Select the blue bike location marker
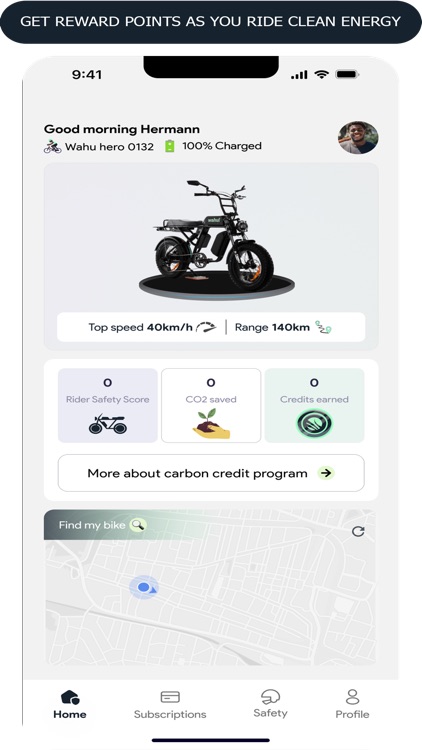Screen dimensions: 422x750 (x=144, y=587)
